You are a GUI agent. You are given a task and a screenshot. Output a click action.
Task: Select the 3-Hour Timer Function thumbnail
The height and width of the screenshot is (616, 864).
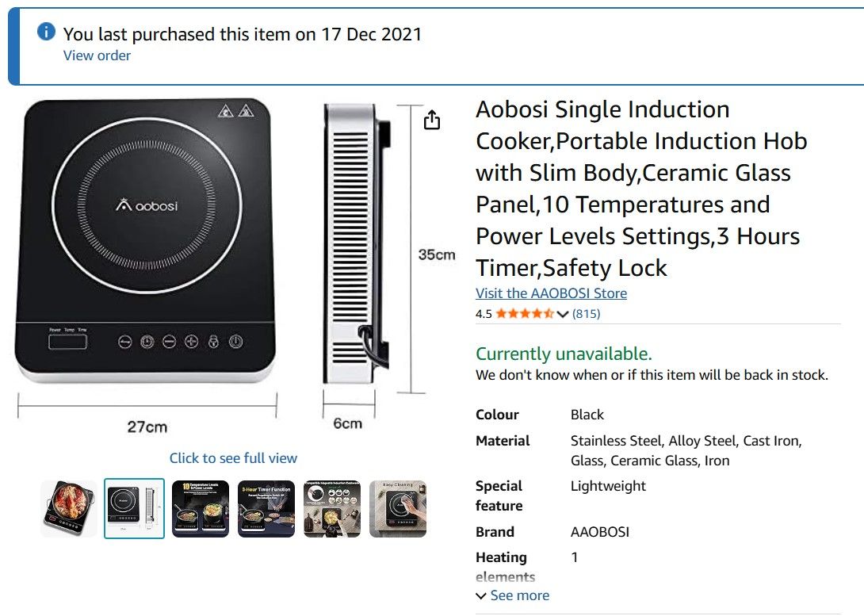pyautogui.click(x=266, y=508)
